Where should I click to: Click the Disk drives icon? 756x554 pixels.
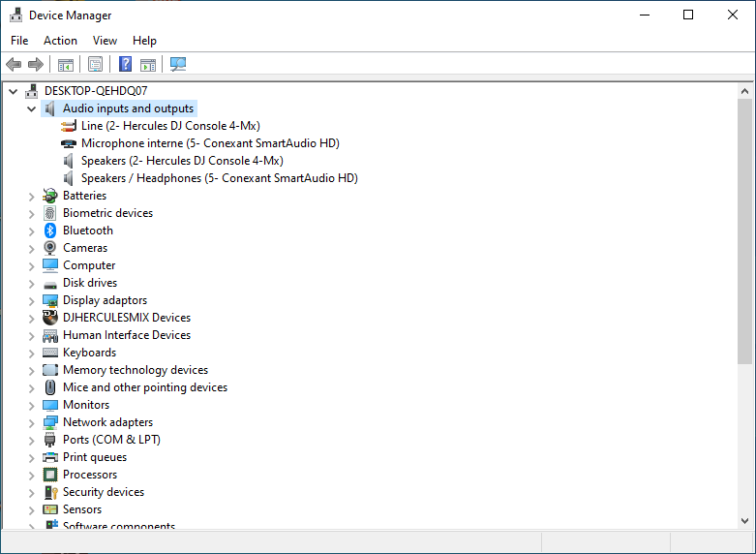50,284
